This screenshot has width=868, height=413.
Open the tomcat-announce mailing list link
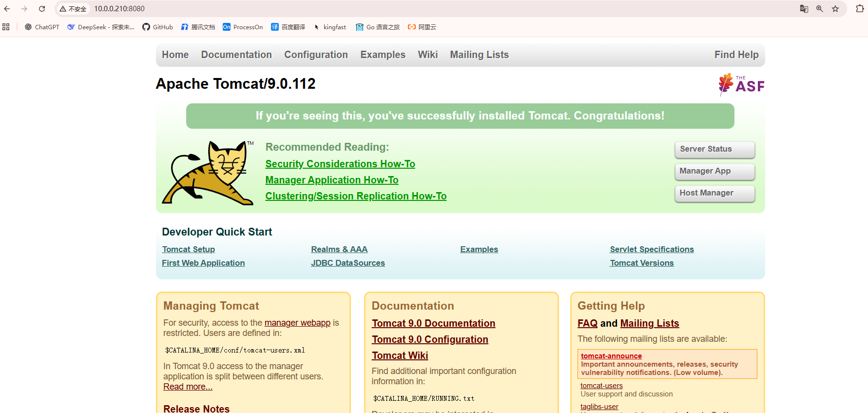pyautogui.click(x=611, y=356)
